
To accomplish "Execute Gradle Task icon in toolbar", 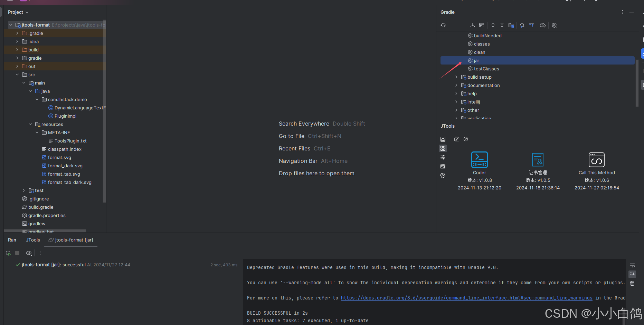I will click(482, 25).
